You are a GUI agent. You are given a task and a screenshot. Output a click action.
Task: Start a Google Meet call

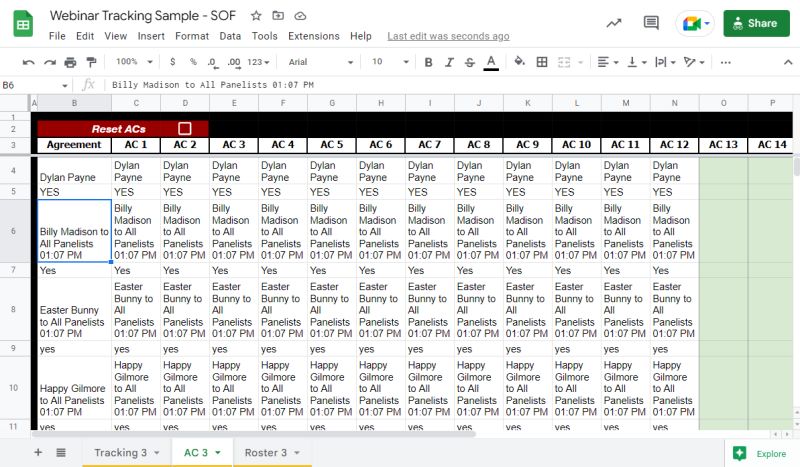pyautogui.click(x=695, y=23)
